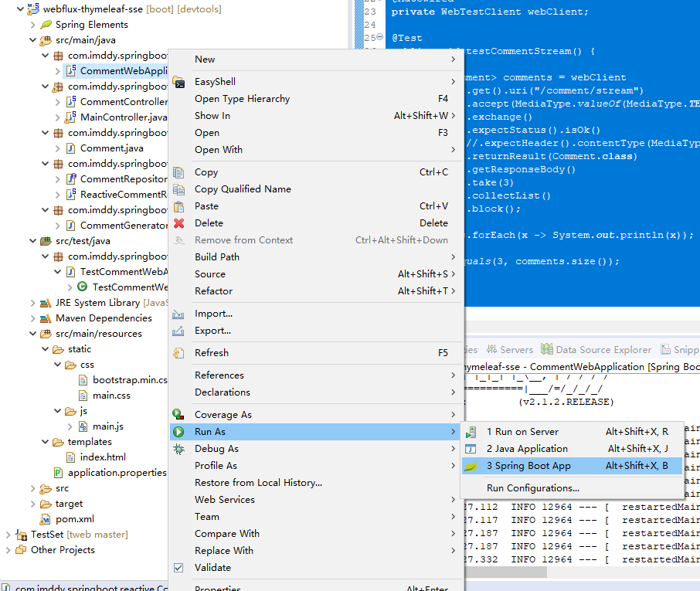700x591 pixels.
Task: Click the console horizontal scrollbar
Action: [505, 572]
